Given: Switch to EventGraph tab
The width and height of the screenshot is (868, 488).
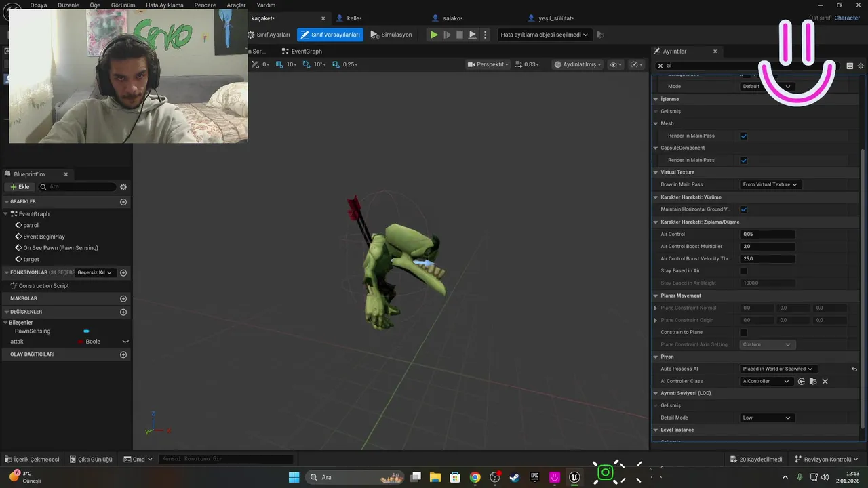Looking at the screenshot, I should click(302, 51).
